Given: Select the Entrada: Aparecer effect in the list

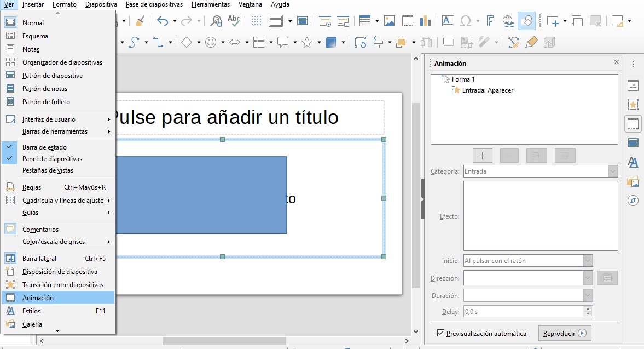Looking at the screenshot, I should pos(488,90).
